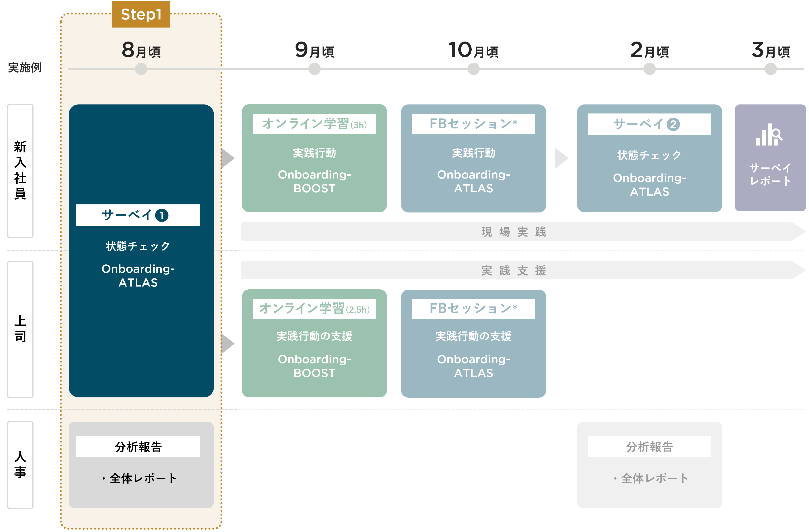
Task: Click the 現場実践 arrow banner
Action: point(523,232)
